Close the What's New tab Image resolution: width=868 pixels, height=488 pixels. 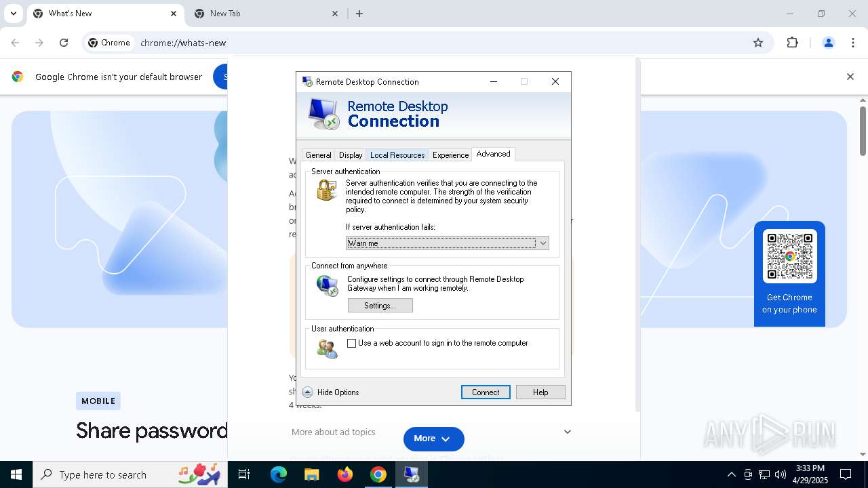coord(174,14)
